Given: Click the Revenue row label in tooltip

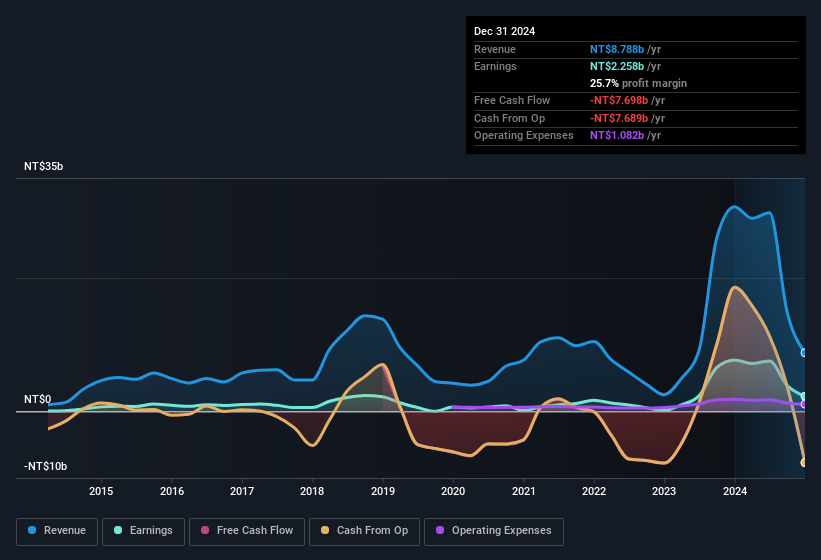Looking at the screenshot, I should click(x=495, y=49).
